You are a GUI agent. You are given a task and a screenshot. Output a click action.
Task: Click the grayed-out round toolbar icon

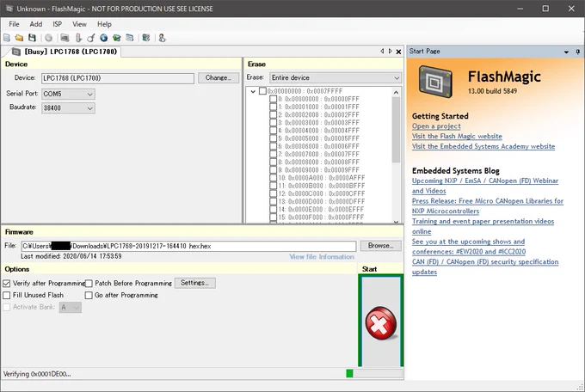tap(48, 38)
